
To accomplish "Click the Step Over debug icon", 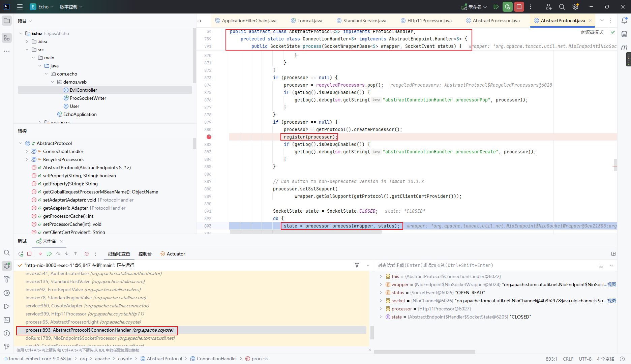I will point(58,254).
